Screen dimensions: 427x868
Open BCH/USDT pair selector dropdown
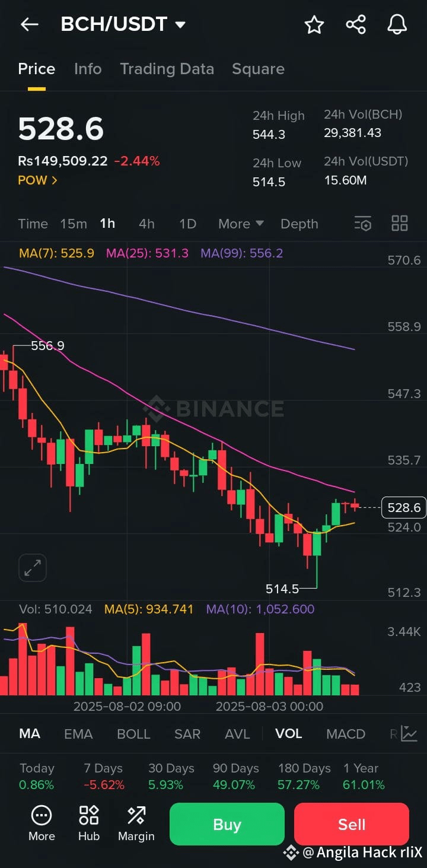123,24
